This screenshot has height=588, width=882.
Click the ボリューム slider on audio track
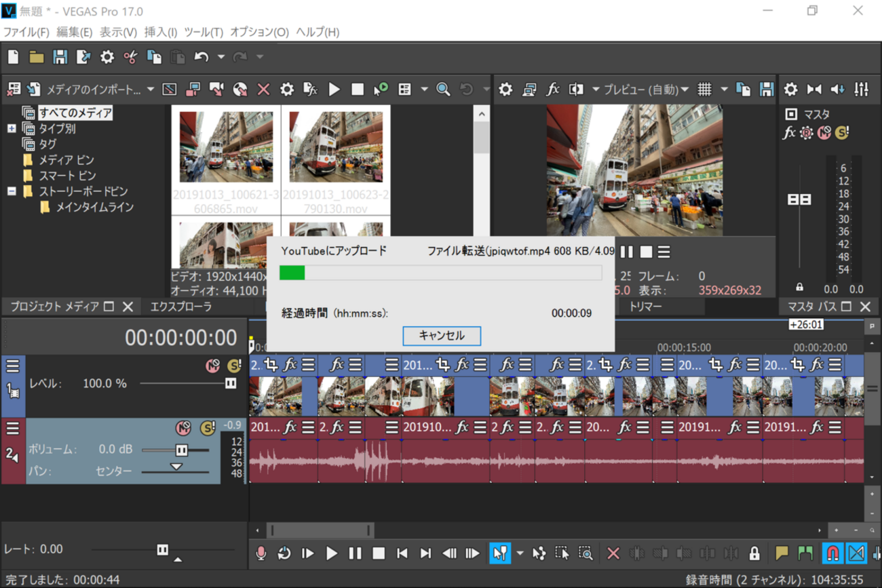coord(181,450)
